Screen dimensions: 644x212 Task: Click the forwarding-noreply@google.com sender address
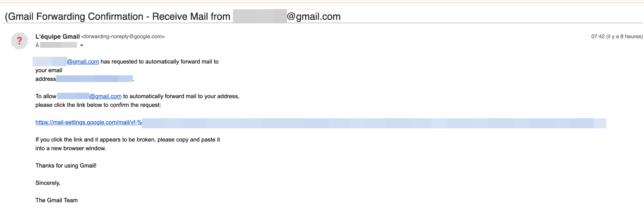tap(123, 37)
